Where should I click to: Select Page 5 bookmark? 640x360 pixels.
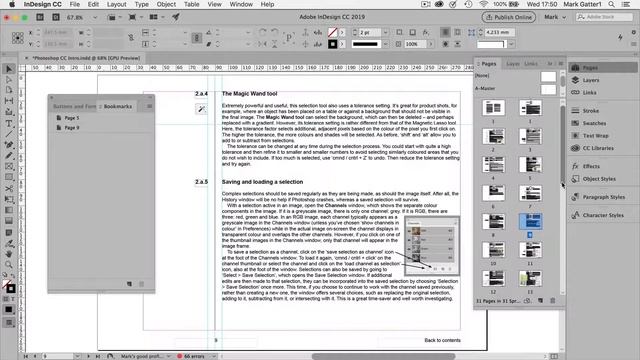[71, 118]
